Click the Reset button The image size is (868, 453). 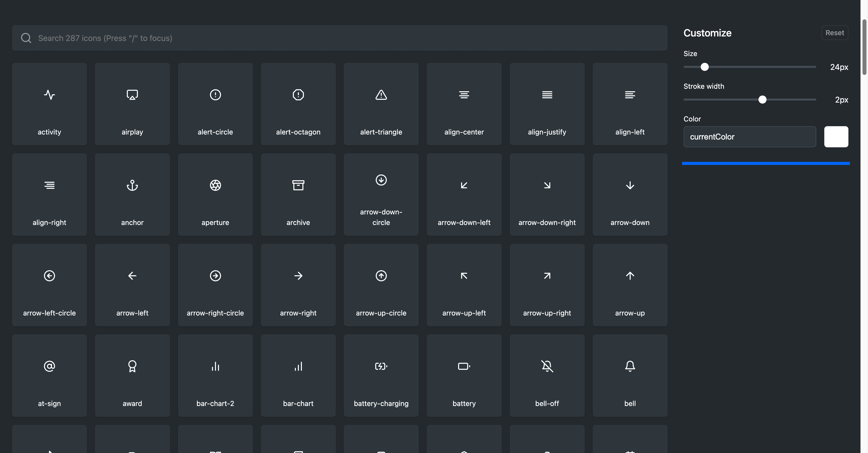835,33
